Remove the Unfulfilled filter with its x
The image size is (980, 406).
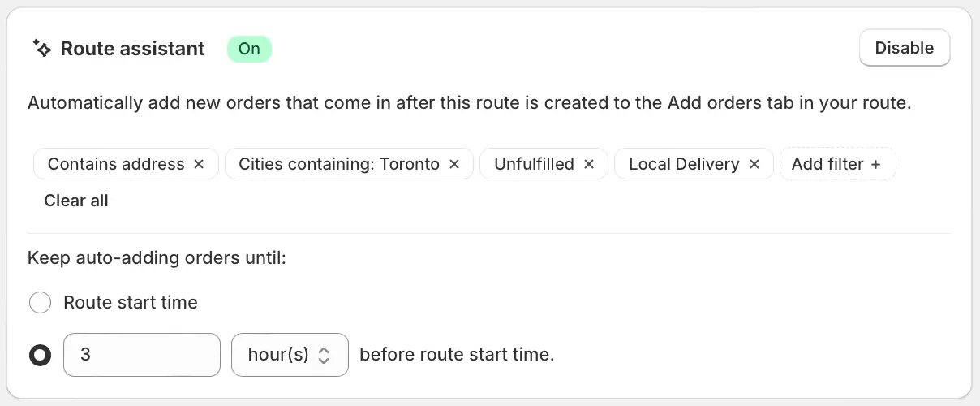589,164
